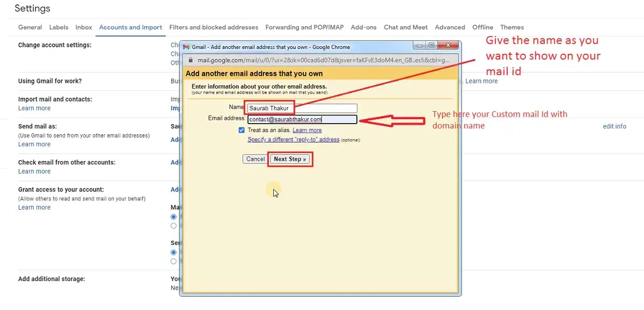Click Learn more under Grant access to your account

point(34,207)
